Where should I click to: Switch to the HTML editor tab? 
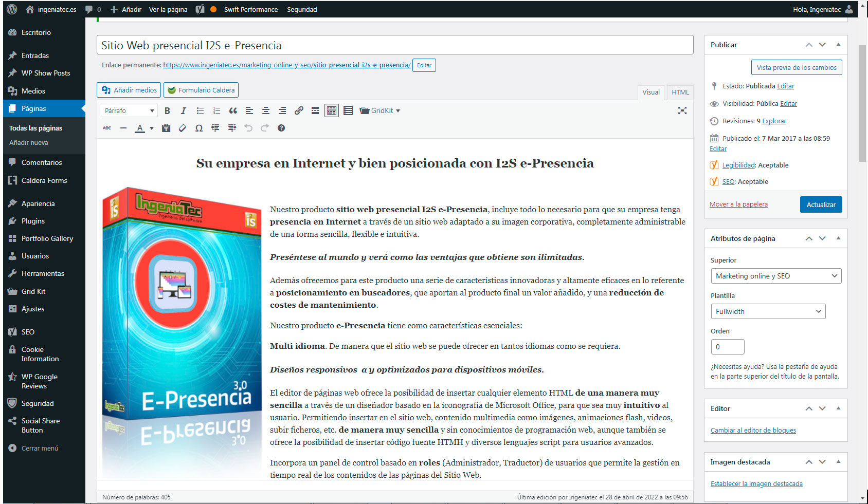tap(680, 92)
